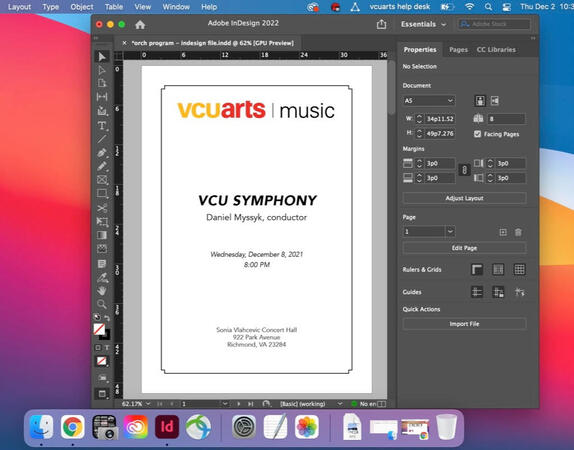This screenshot has height=450, width=574.
Task: Click the Fill color swatch
Action: pos(99,329)
